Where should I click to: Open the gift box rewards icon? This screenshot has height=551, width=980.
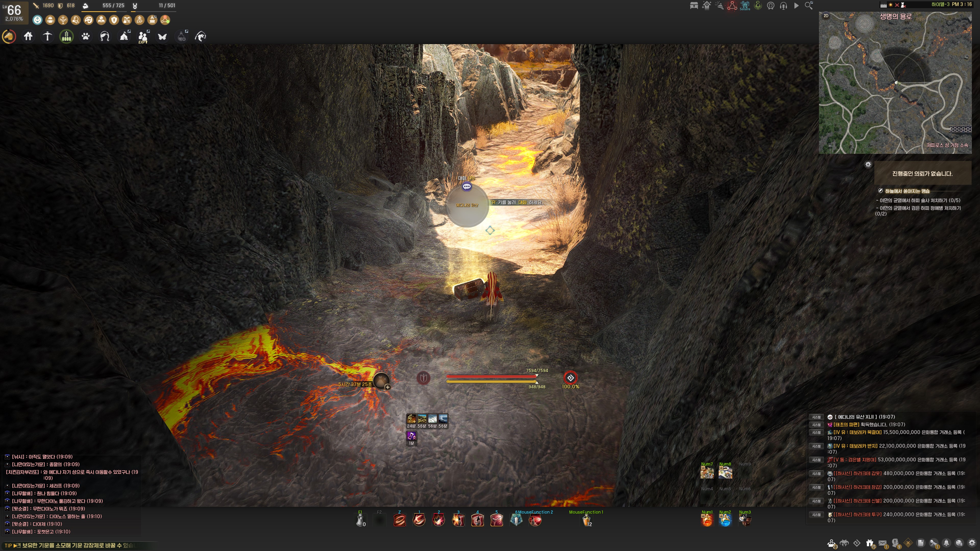tap(870, 543)
